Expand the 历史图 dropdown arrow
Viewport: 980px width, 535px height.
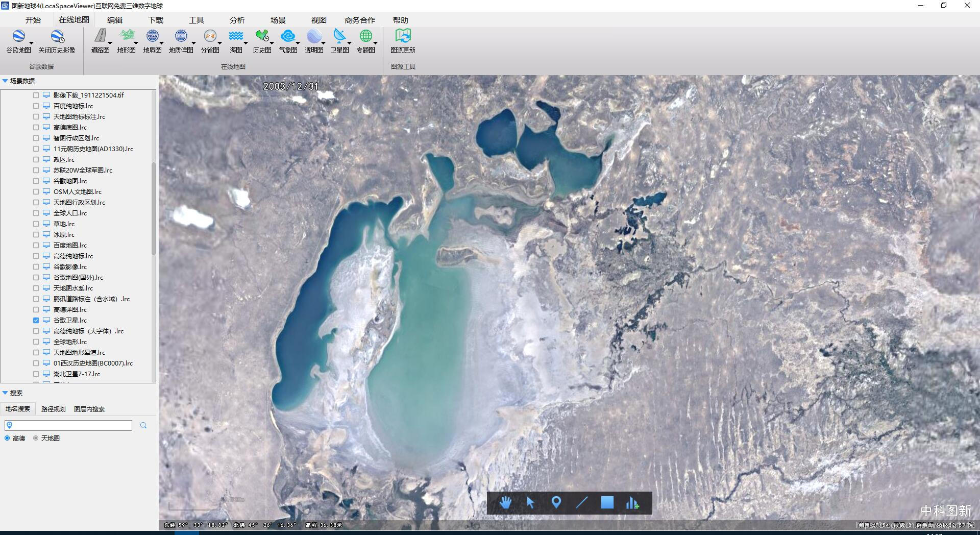tap(271, 43)
